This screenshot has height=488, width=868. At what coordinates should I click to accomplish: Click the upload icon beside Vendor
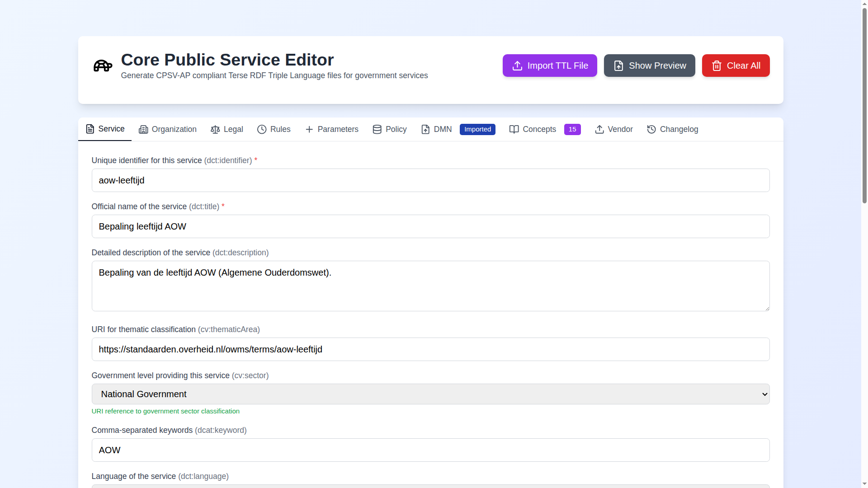pos(599,129)
